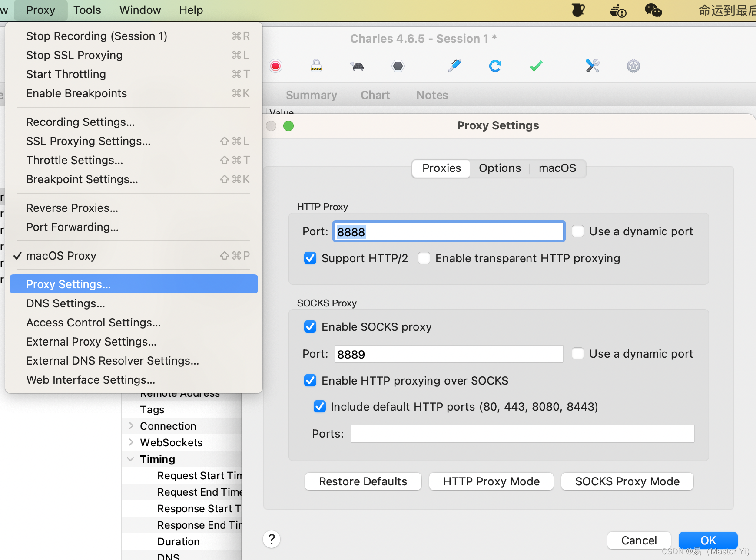Toggle macOS Proxy menu item

pos(134,256)
